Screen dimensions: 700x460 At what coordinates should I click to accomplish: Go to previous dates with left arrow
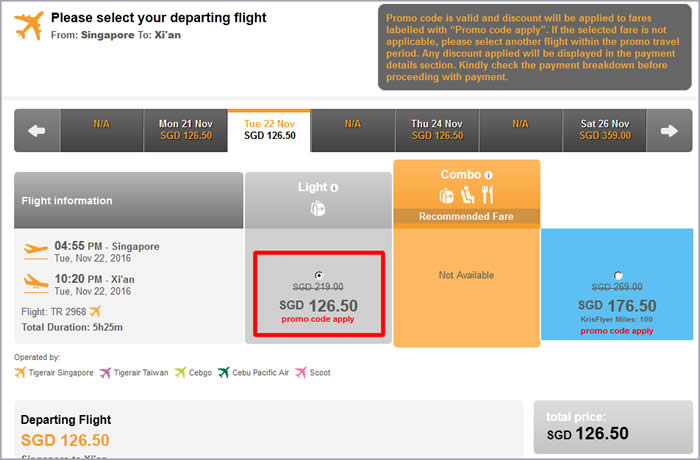coord(37,131)
